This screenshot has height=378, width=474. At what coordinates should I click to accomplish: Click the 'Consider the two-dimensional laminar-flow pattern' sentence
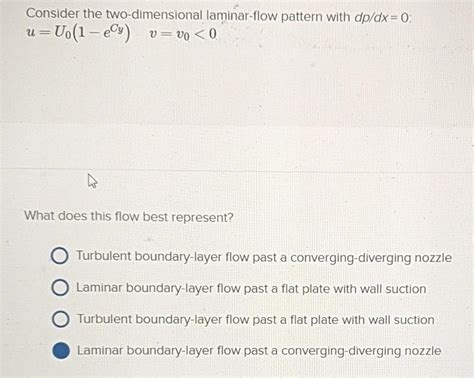click(188, 15)
